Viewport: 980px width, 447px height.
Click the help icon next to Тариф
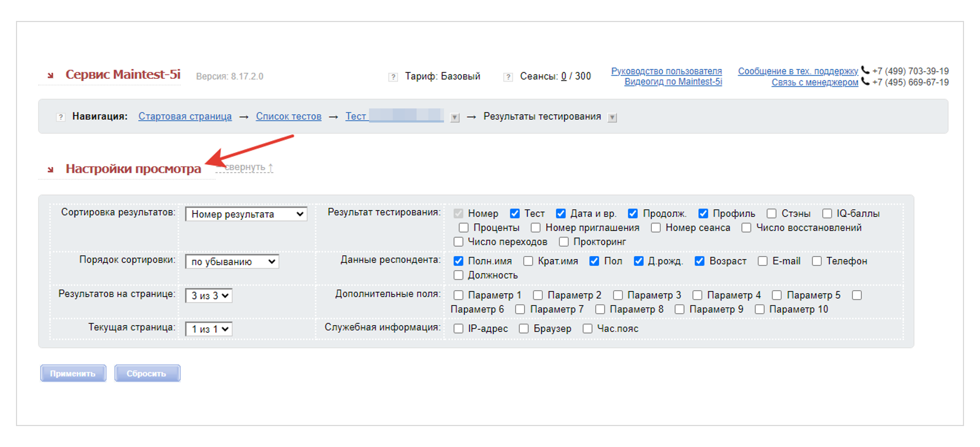[x=393, y=77]
